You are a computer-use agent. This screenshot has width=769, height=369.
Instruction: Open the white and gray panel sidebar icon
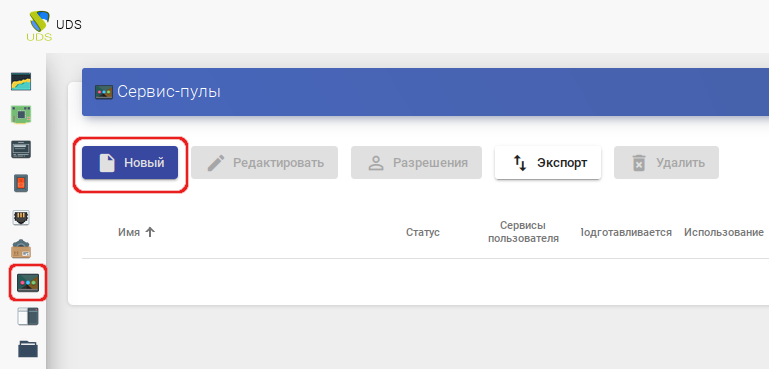(x=28, y=316)
